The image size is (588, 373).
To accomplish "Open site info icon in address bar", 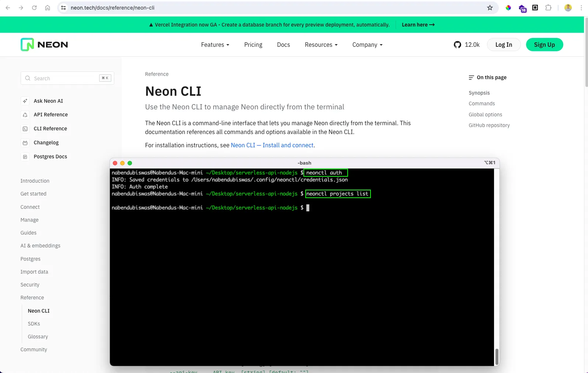I will click(x=63, y=8).
